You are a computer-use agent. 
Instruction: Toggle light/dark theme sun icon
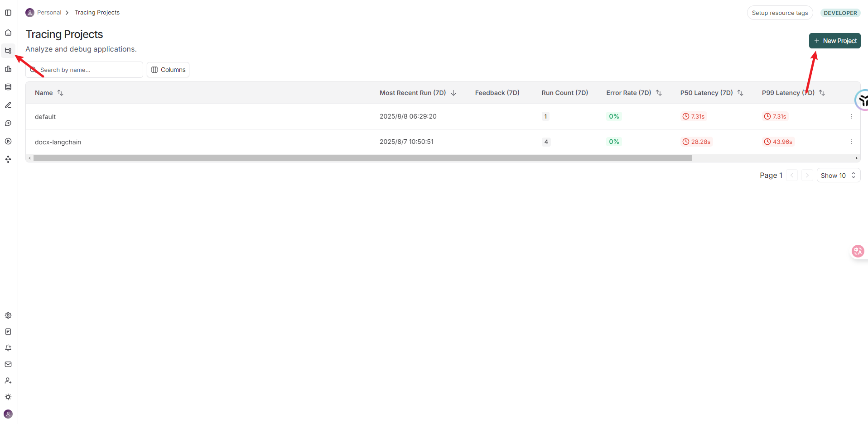(x=8, y=397)
